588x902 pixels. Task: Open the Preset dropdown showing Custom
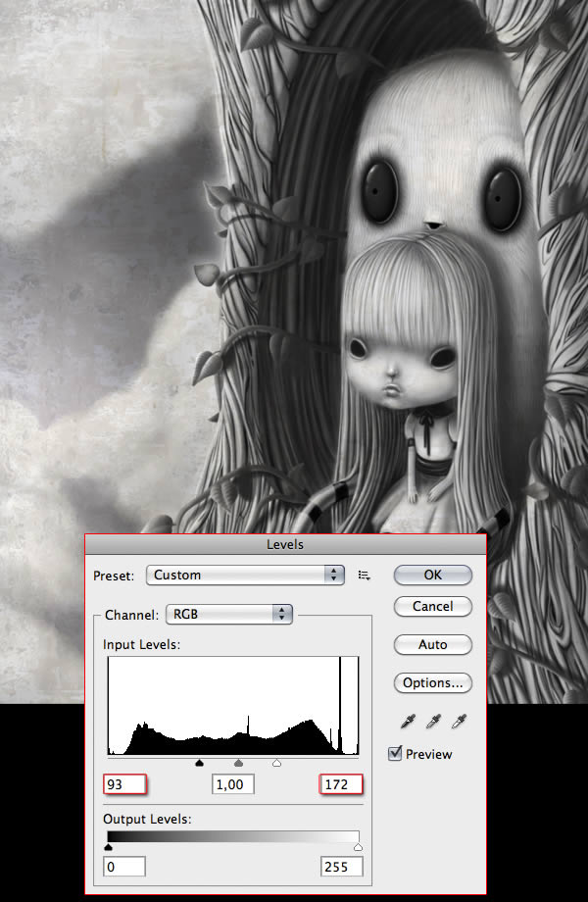pos(245,576)
